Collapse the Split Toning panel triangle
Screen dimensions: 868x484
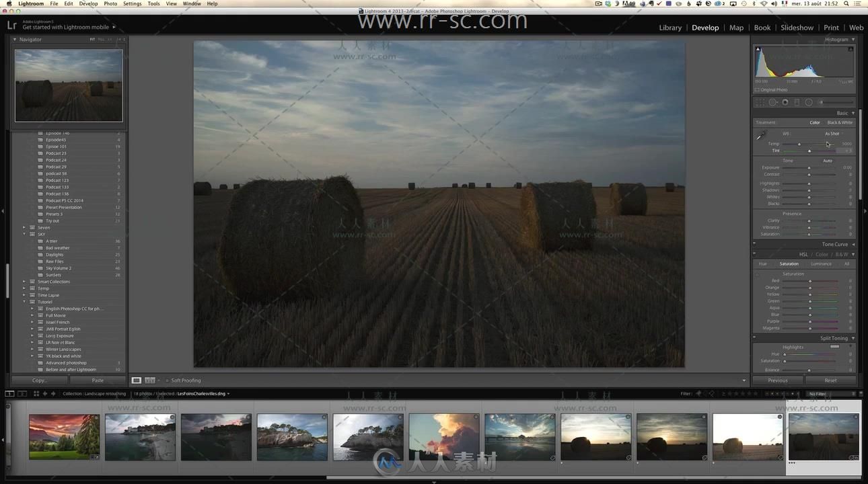pyautogui.click(x=853, y=338)
